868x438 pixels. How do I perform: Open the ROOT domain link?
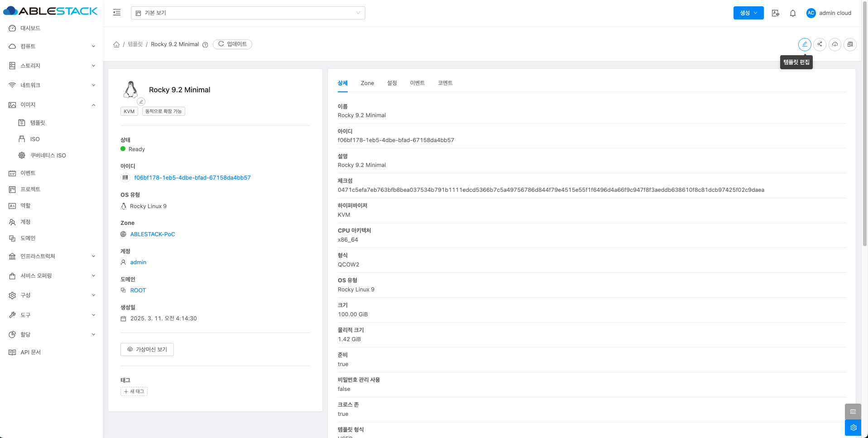(138, 290)
